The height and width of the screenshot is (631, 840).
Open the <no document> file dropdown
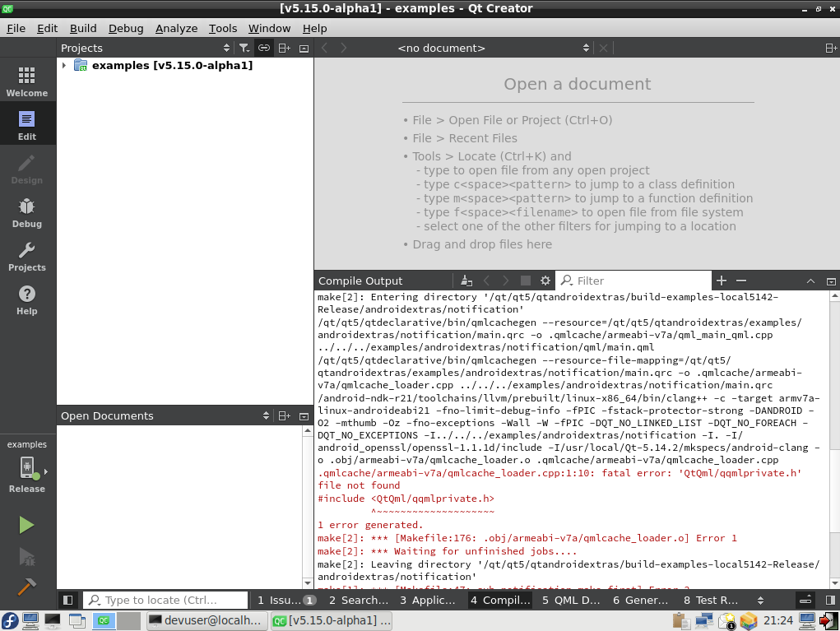tap(493, 49)
